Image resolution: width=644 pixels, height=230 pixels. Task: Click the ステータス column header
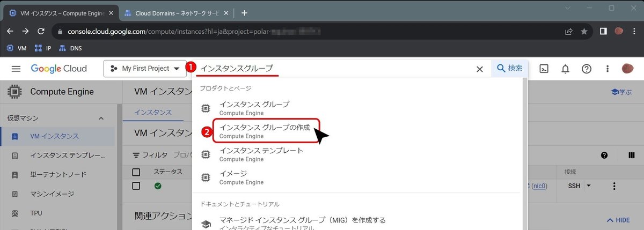[x=168, y=172]
